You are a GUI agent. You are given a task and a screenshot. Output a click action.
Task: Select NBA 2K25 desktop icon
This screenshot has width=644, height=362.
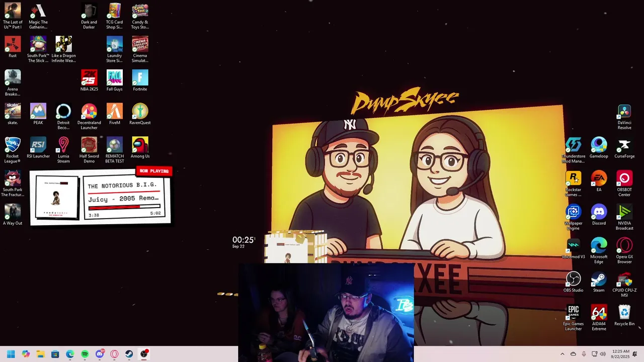tap(89, 80)
